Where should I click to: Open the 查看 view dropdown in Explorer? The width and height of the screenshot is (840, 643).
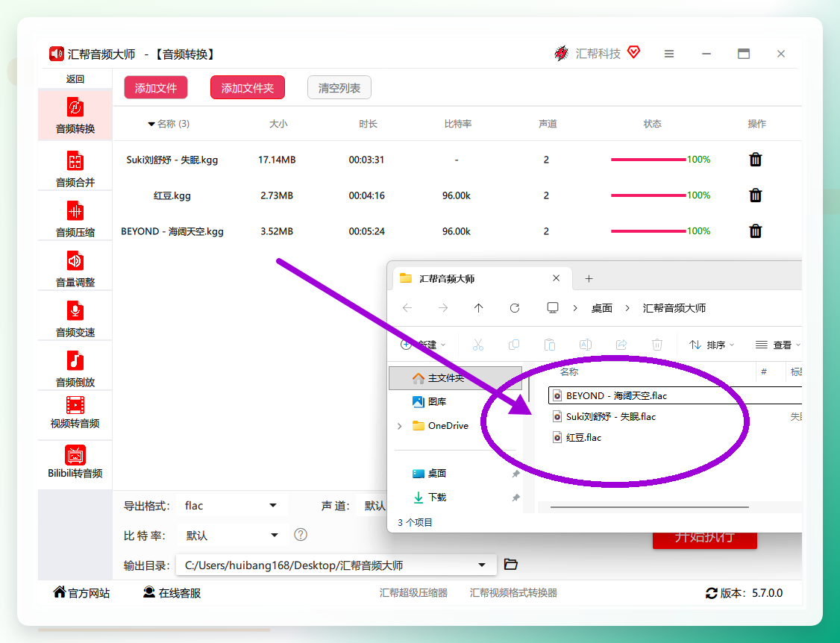777,345
